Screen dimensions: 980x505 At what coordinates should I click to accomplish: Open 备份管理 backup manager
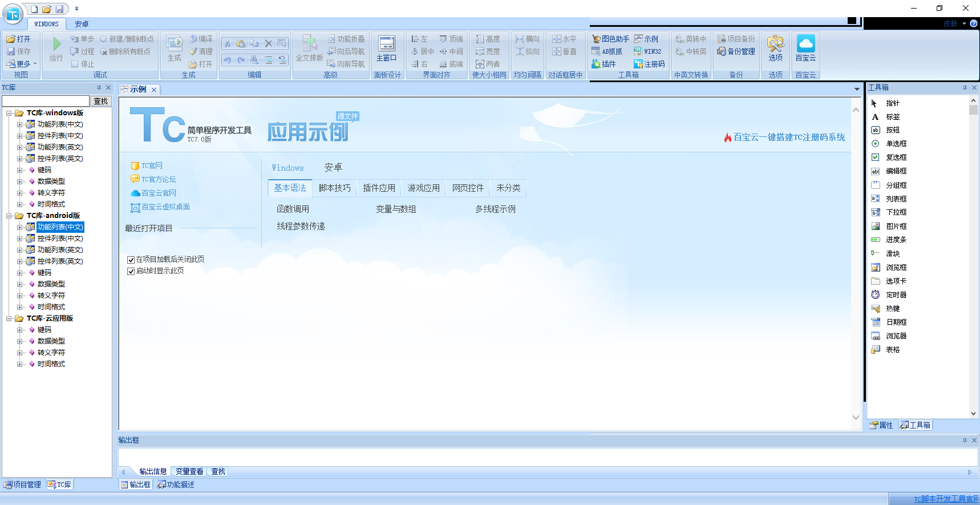coord(736,51)
